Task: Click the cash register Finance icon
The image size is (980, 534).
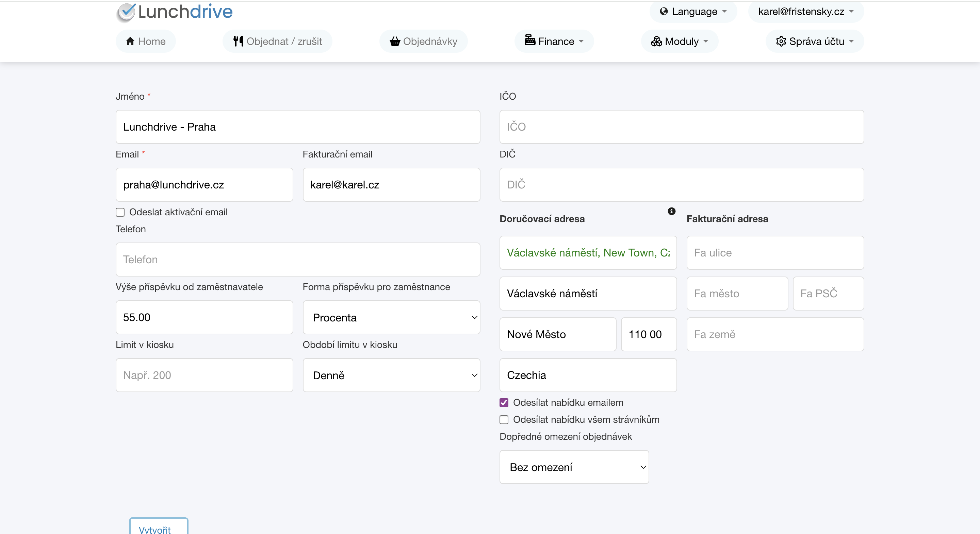Action: pyautogui.click(x=529, y=40)
